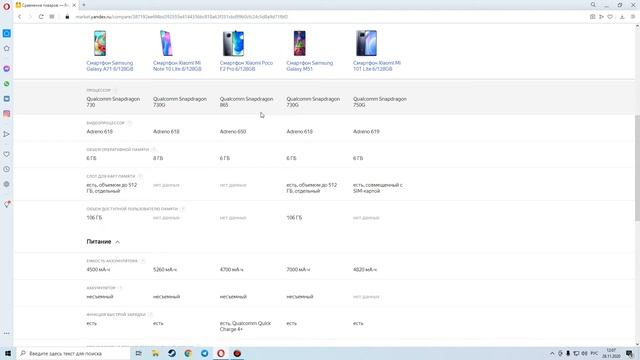Go forward in browser history
The image size is (640, 360).
click(30, 17)
